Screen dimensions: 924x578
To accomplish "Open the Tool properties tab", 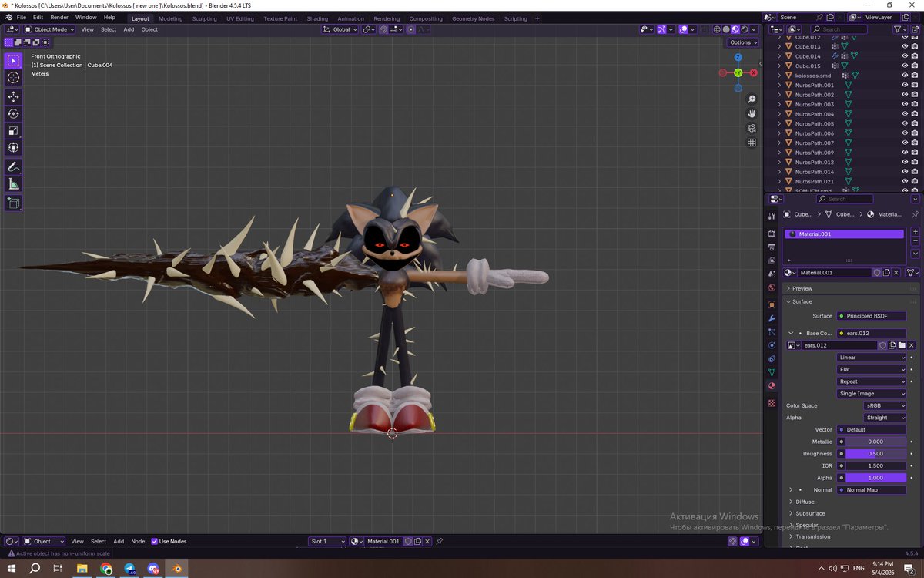I will pyautogui.click(x=772, y=217).
